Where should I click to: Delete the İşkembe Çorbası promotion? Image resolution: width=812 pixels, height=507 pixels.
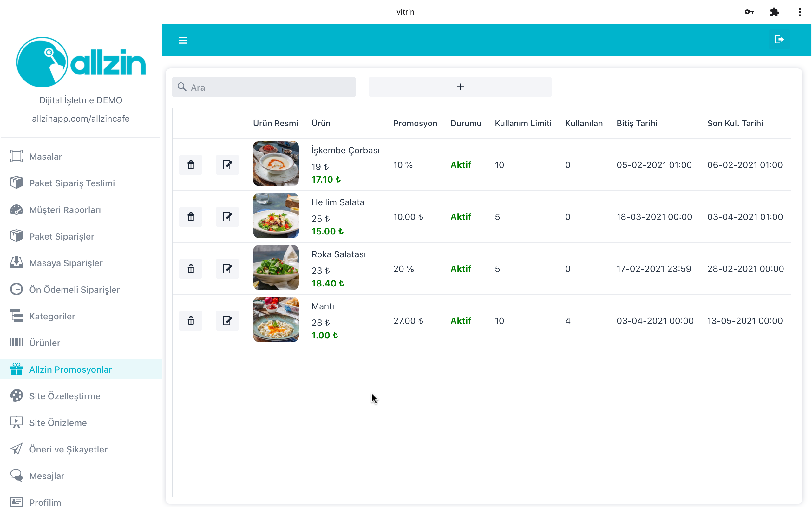coord(191,165)
